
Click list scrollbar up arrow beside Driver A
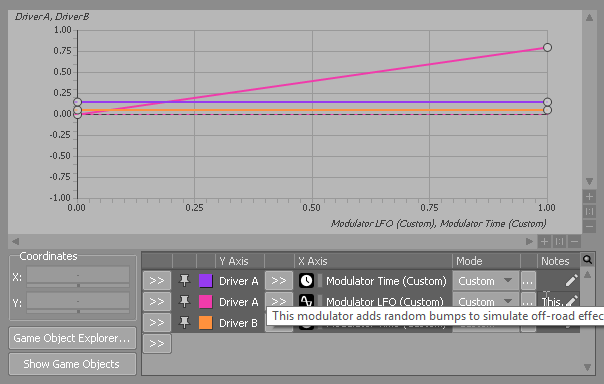click(587, 275)
